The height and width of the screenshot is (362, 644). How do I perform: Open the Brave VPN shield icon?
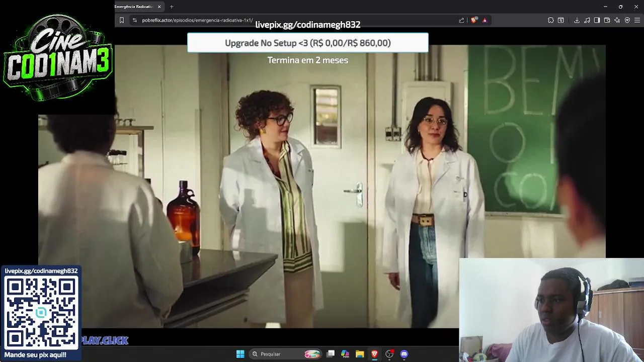tap(627, 20)
